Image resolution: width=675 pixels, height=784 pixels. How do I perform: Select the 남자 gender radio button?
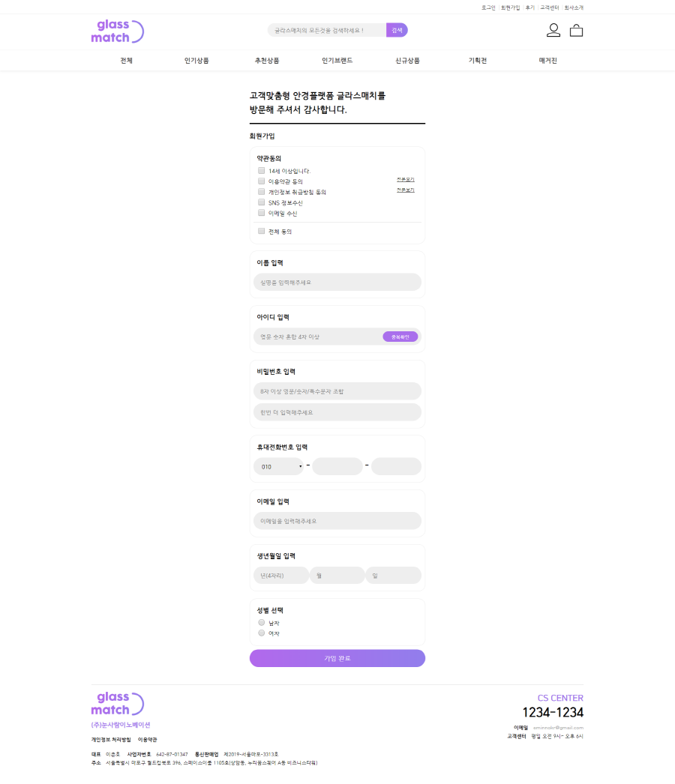262,622
